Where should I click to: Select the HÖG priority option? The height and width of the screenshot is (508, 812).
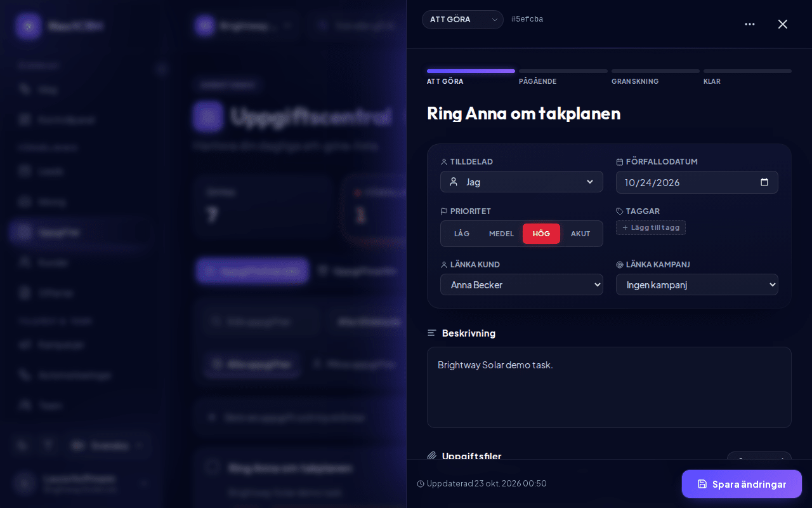point(541,234)
